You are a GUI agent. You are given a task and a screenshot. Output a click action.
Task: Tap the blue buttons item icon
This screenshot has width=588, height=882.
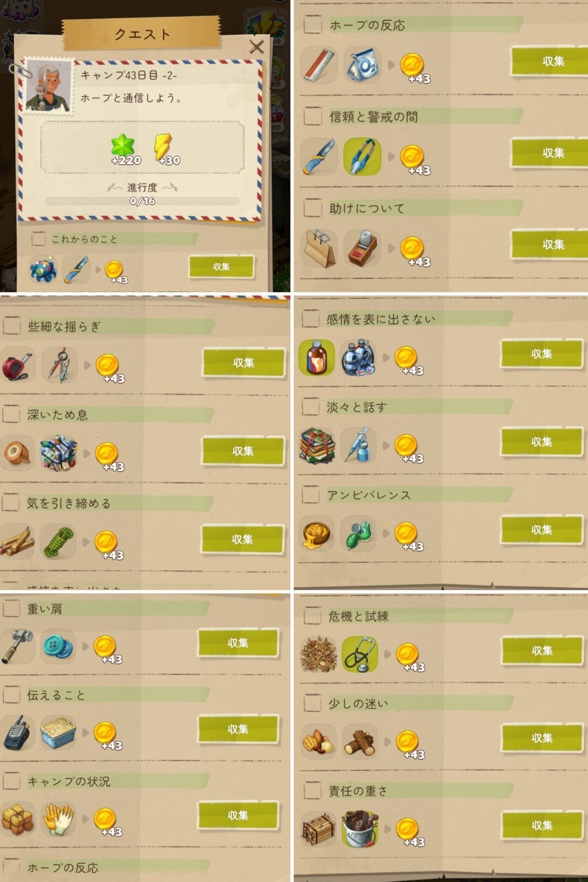tap(58, 646)
